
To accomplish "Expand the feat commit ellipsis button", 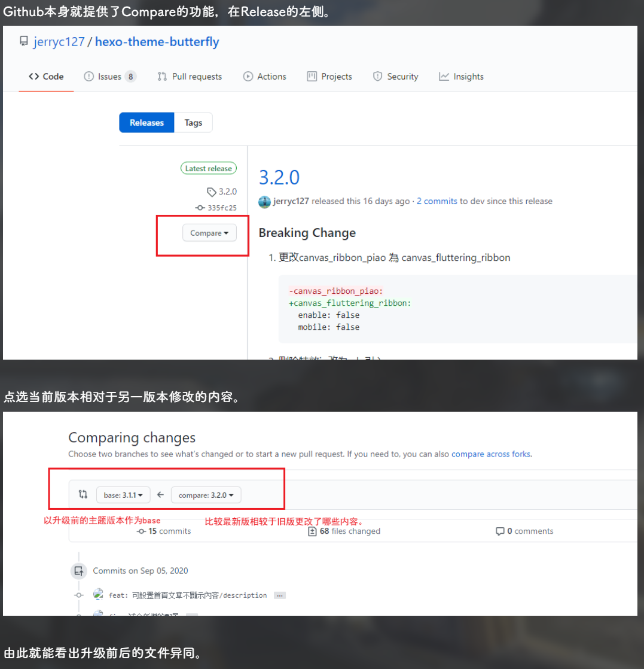I will pos(280,595).
